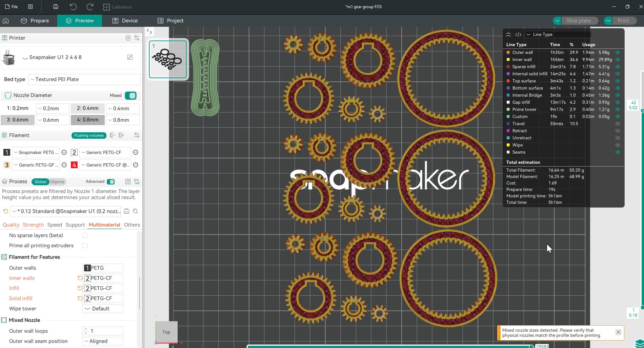Click the Top face of view cube
This screenshot has width=644, height=348.
coord(166,332)
